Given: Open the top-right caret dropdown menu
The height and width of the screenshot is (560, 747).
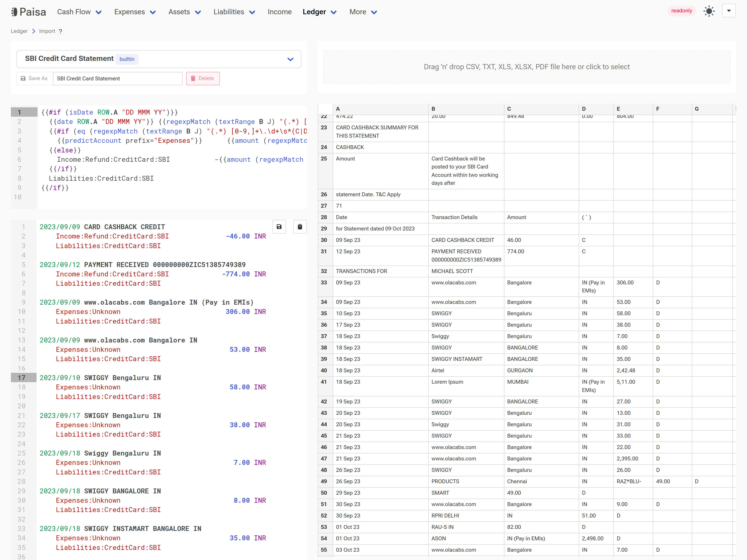Looking at the screenshot, I should pos(729,11).
